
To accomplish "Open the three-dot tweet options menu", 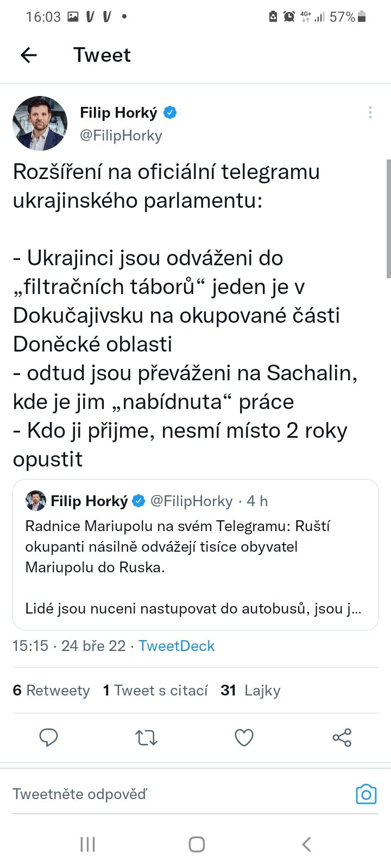I will pos(370,112).
